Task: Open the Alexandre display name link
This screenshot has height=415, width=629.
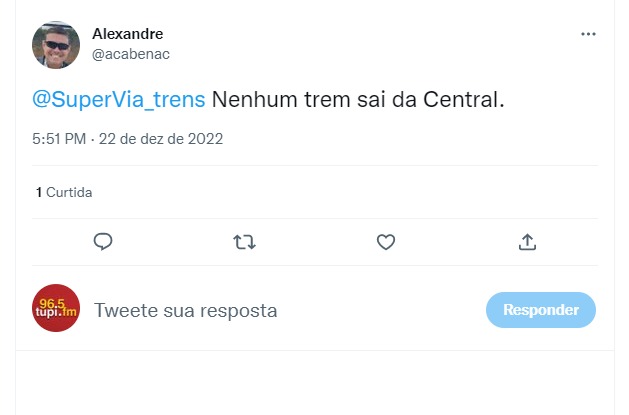Action: [127, 34]
